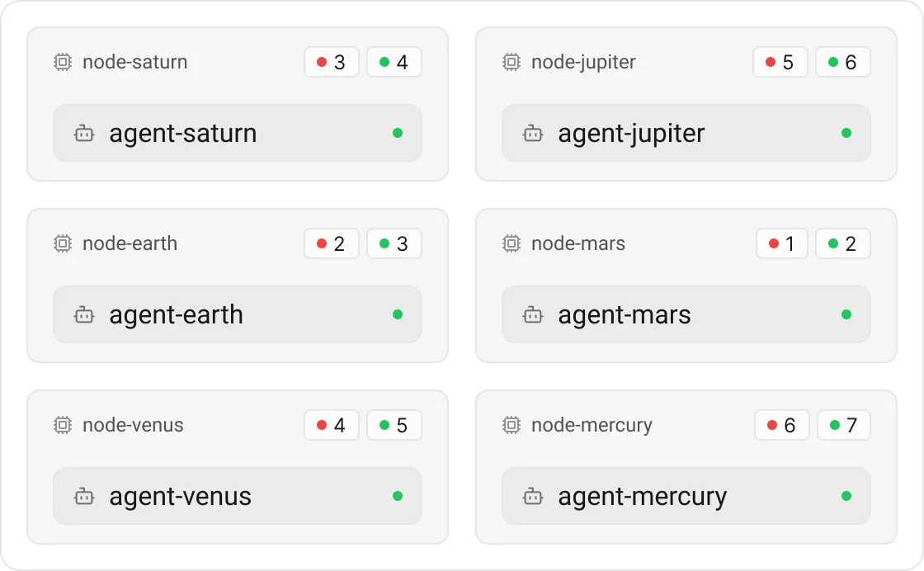Click the red badge showing 1 on node-mars
The height and width of the screenshot is (571, 924).
click(781, 243)
